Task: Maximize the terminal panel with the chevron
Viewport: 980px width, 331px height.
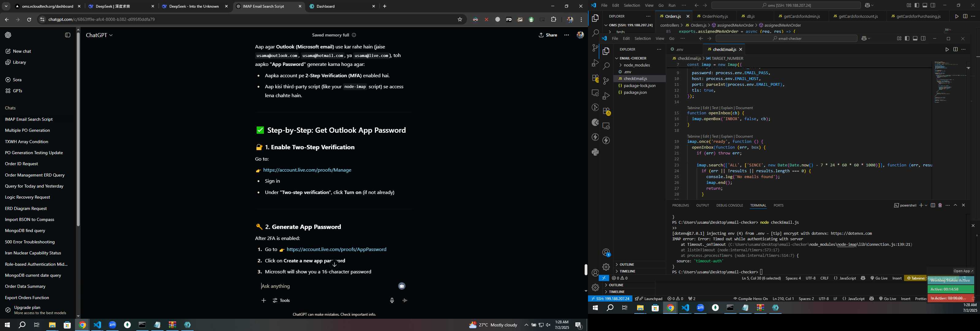Action: (x=955, y=205)
